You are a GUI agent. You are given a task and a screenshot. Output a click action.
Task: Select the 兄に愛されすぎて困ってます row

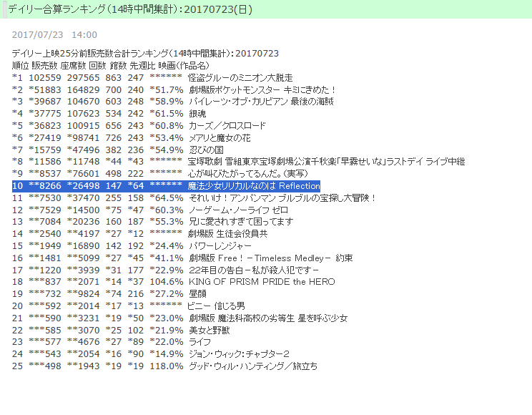coord(153,222)
